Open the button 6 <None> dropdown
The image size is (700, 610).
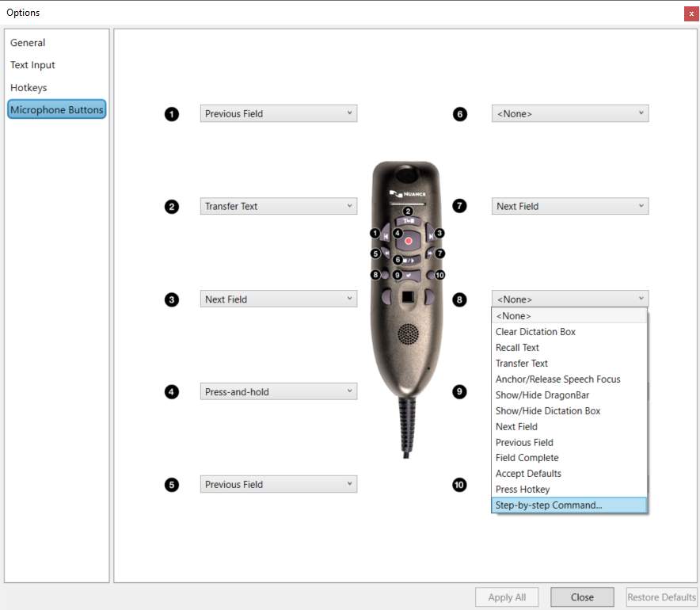[x=641, y=114]
